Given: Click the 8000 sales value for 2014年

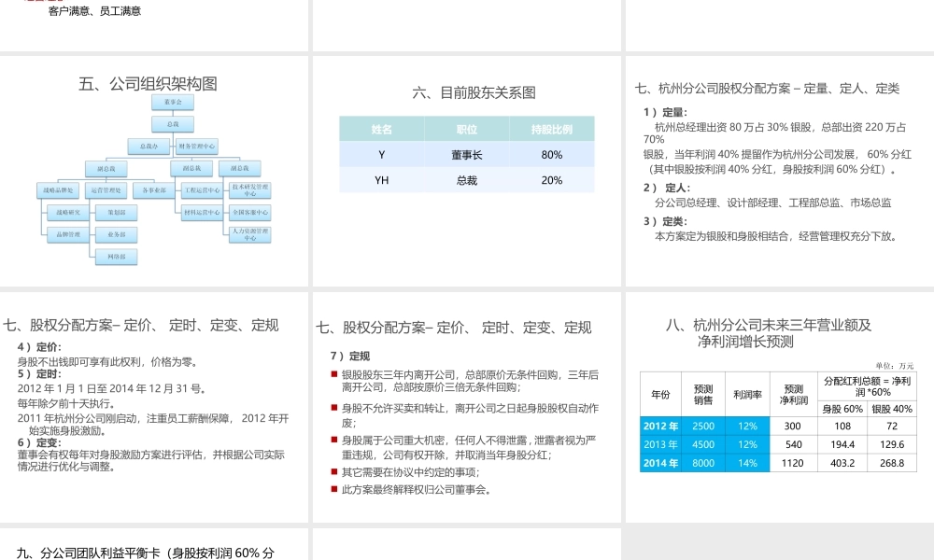Looking at the screenshot, I should 702,462.
